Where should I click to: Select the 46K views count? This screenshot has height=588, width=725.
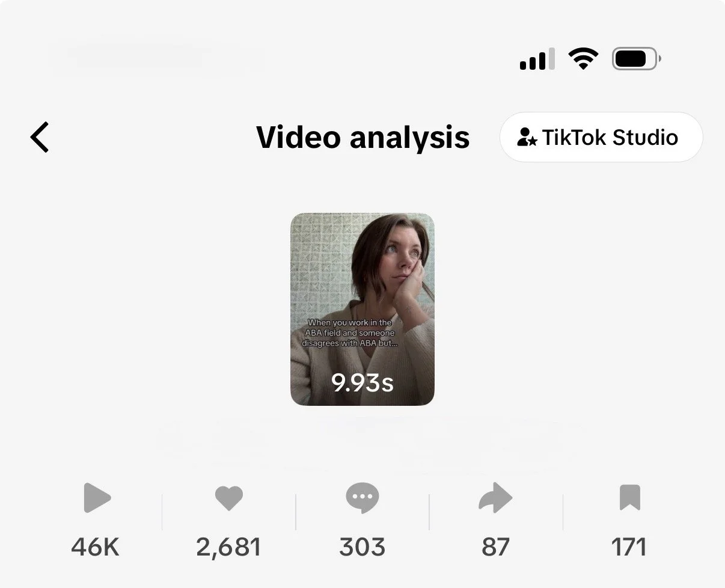coord(96,547)
